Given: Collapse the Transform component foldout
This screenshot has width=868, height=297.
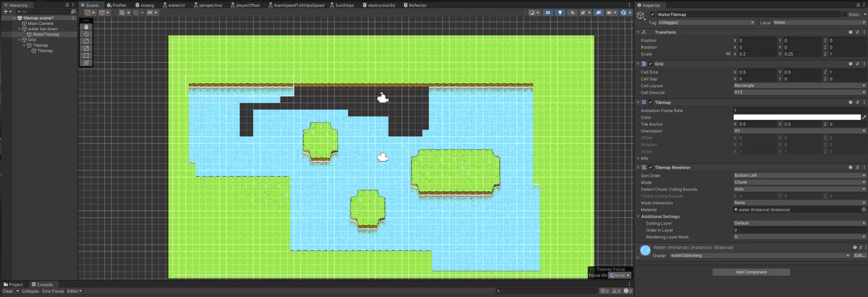Looking at the screenshot, I should coord(638,33).
